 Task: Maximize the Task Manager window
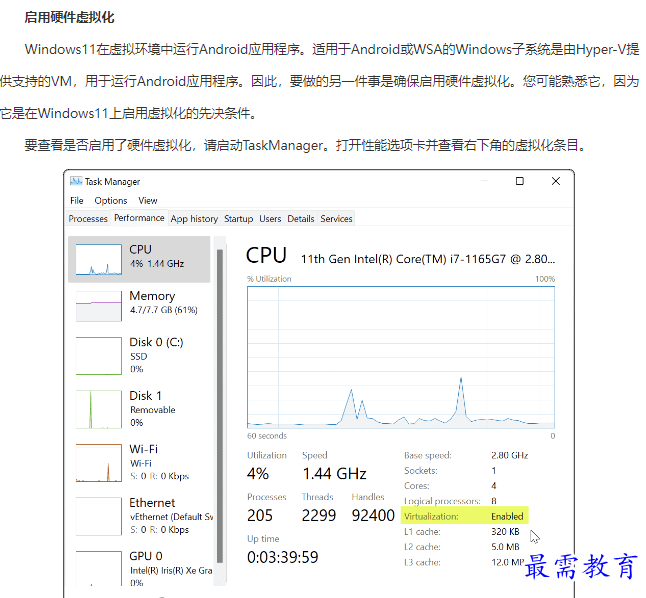(520, 181)
